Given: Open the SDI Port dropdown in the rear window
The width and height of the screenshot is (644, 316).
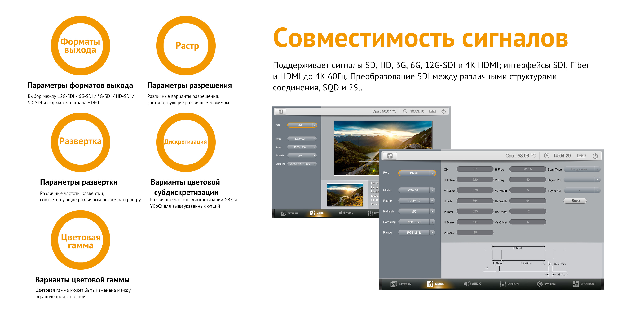Looking at the screenshot, I should click(302, 125).
